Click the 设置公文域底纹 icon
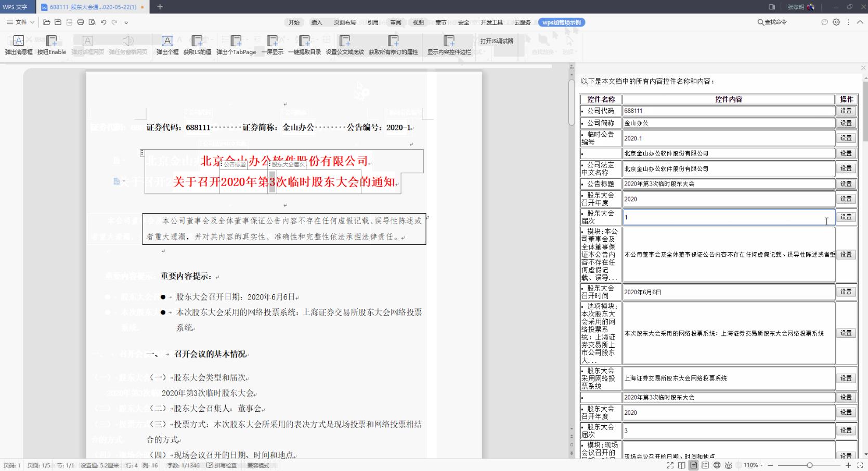 coord(345,44)
